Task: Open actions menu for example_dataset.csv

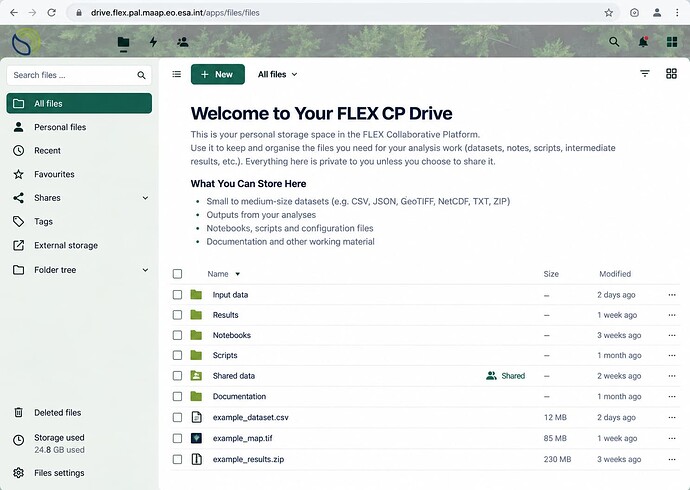Action: click(672, 417)
